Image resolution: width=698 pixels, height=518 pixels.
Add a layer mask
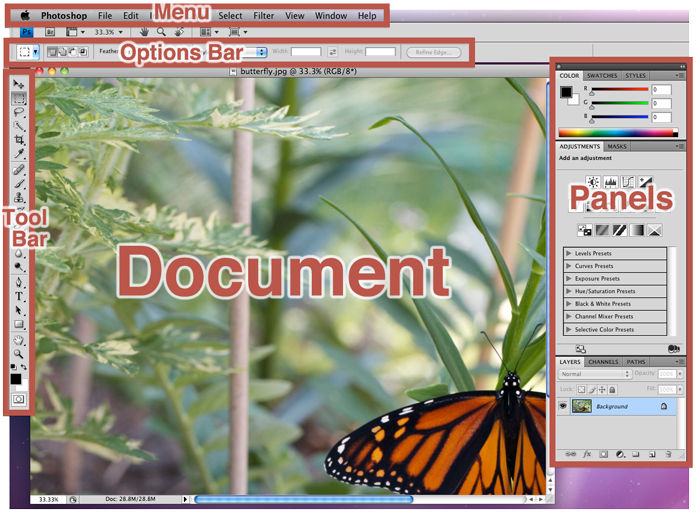(603, 454)
